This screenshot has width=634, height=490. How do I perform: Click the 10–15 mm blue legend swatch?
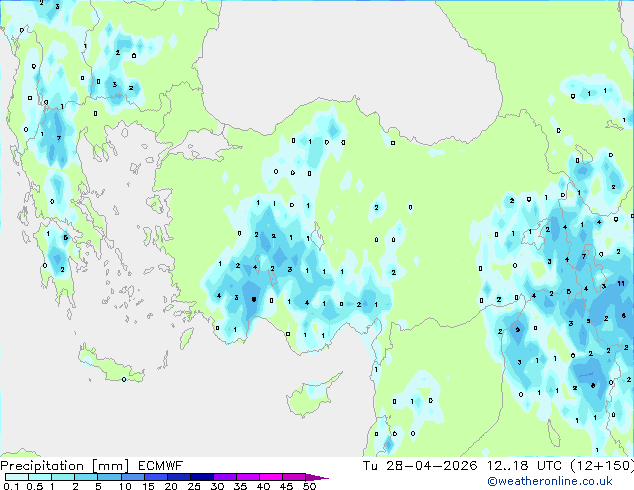coord(133,477)
